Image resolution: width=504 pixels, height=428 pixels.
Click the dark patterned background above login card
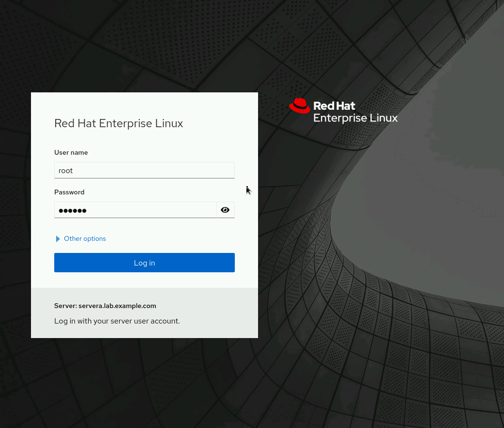(x=145, y=48)
